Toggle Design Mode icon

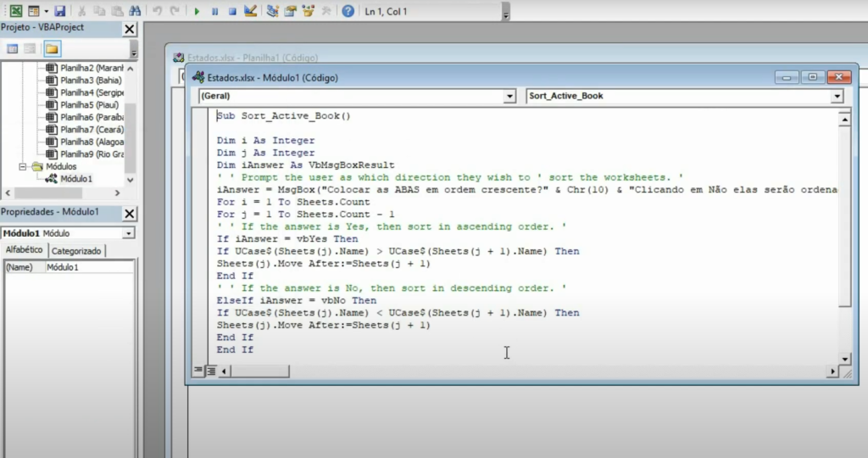tap(250, 10)
